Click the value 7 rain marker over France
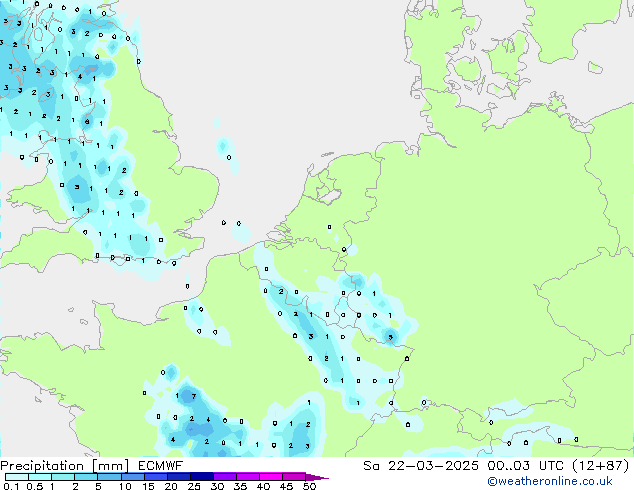634x490 pixels. (x=192, y=396)
